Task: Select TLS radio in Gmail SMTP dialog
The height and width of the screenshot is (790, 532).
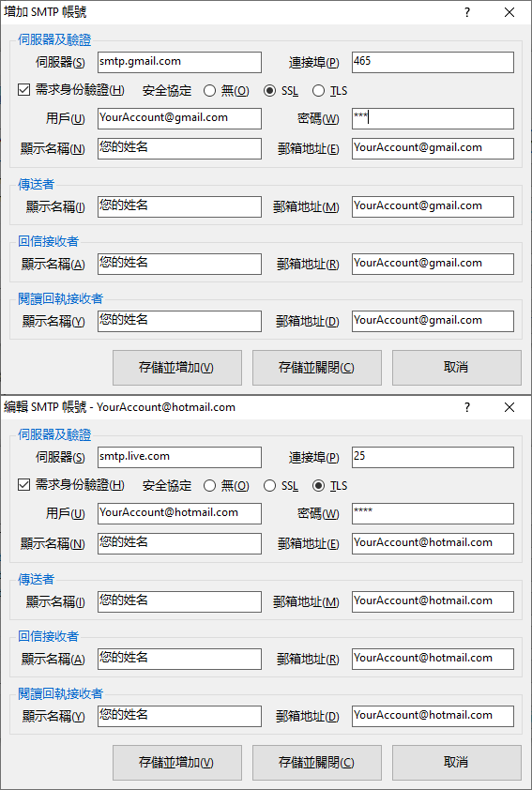Action: (318, 91)
